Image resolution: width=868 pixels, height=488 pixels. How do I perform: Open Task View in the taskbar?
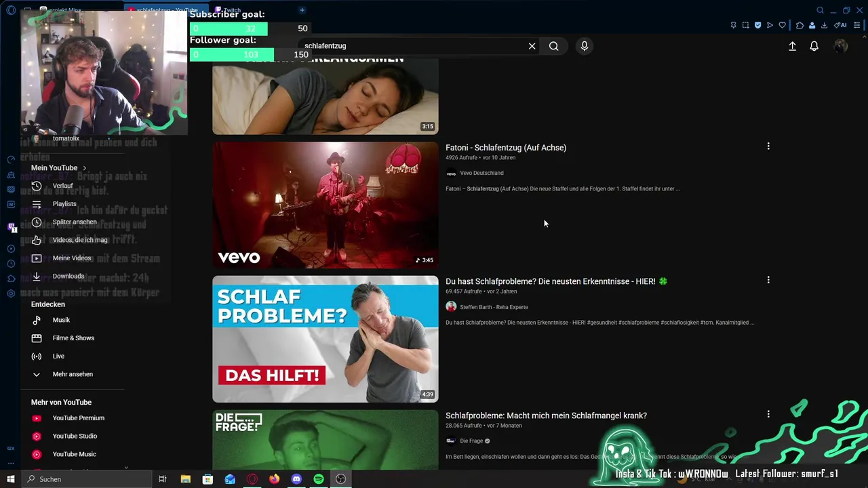coord(163,479)
